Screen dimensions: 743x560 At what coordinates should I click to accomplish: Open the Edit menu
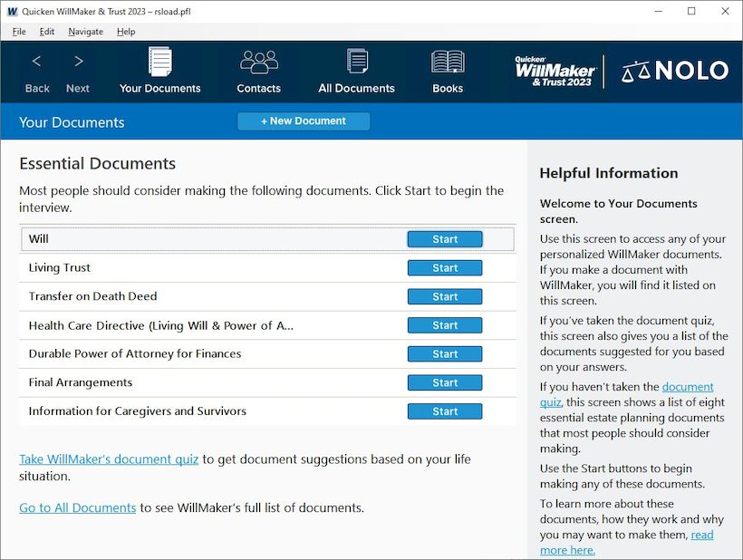pos(46,32)
